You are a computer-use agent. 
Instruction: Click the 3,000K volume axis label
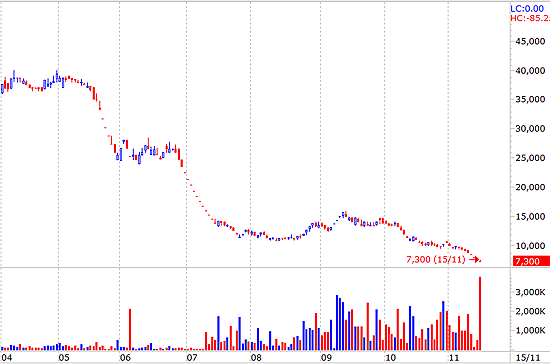[530, 292]
